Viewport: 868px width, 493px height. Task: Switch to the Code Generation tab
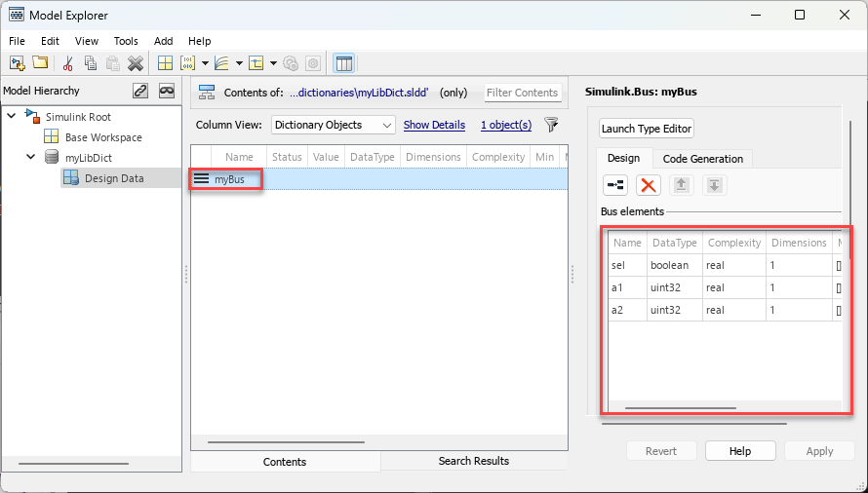click(702, 159)
